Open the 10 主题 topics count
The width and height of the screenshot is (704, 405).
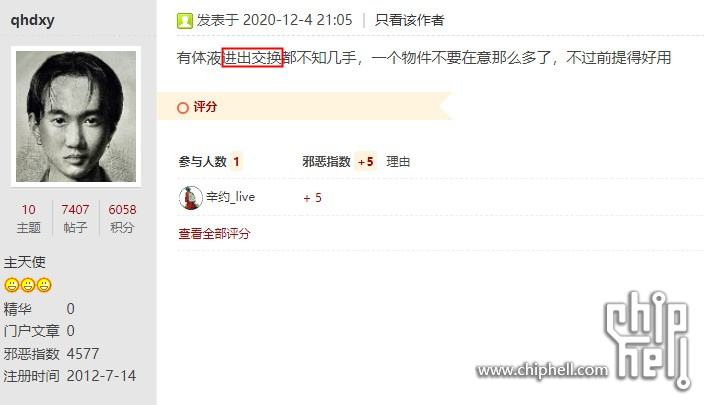point(29,218)
